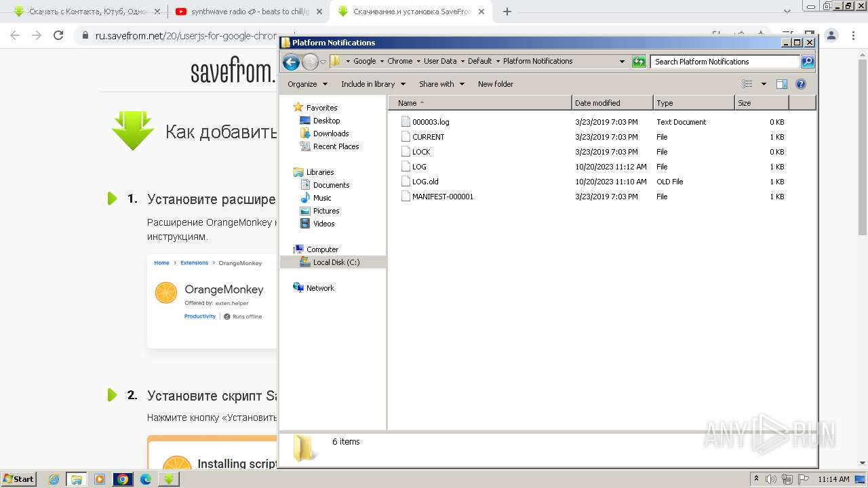This screenshot has height=488, width=868.
Task: Sort by Type column header
Action: click(694, 103)
